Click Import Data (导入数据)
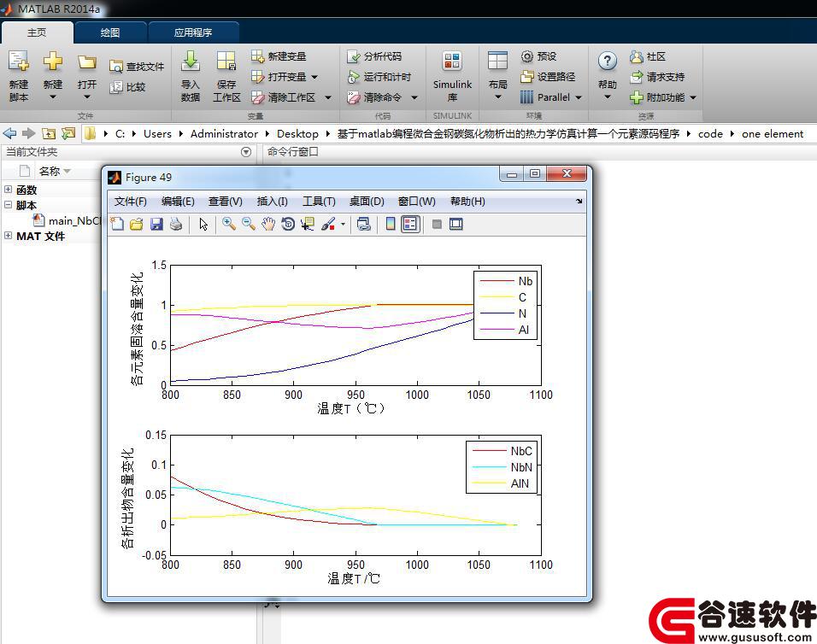Viewport: 817px width, 644px height. pos(191,76)
